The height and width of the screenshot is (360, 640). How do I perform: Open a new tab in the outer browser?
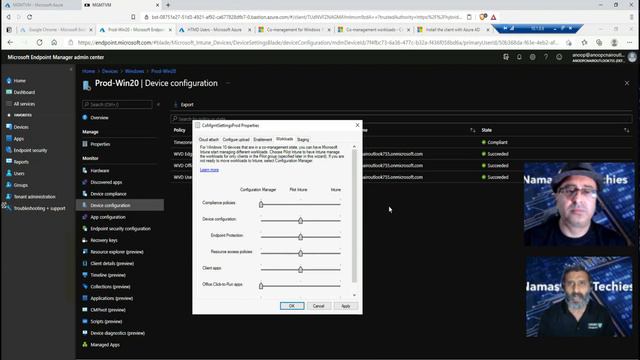coord(168,5)
